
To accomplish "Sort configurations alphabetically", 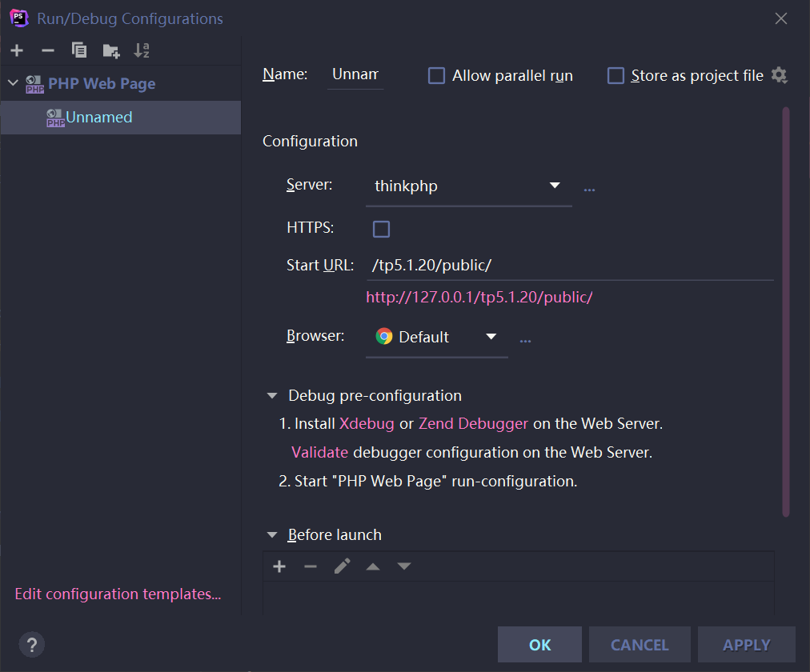I will 142,50.
